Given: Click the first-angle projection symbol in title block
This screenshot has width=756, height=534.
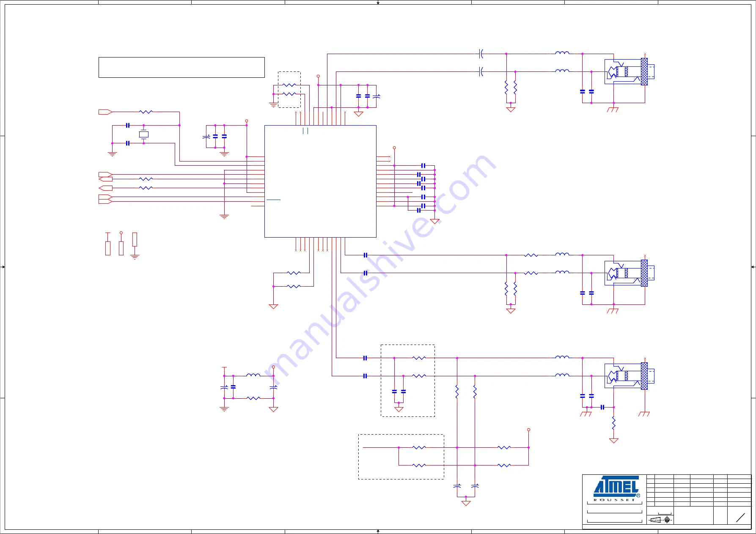Looking at the screenshot, I should coord(660,520).
